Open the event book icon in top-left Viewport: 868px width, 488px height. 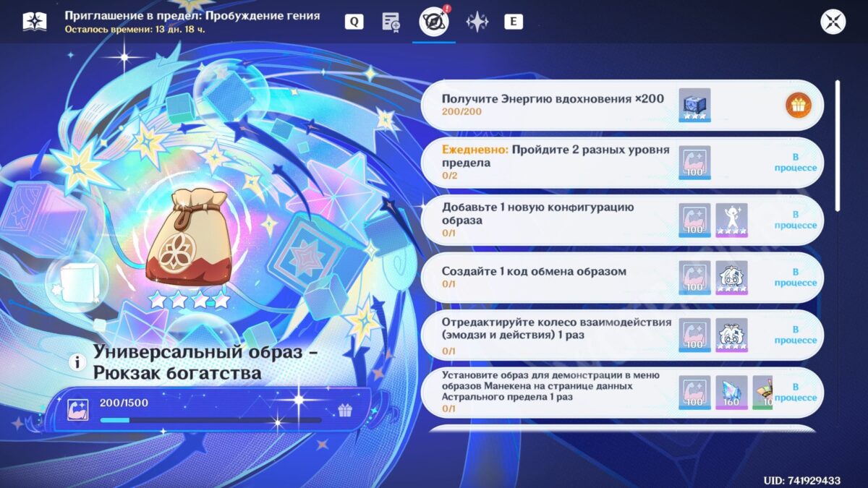click(35, 22)
